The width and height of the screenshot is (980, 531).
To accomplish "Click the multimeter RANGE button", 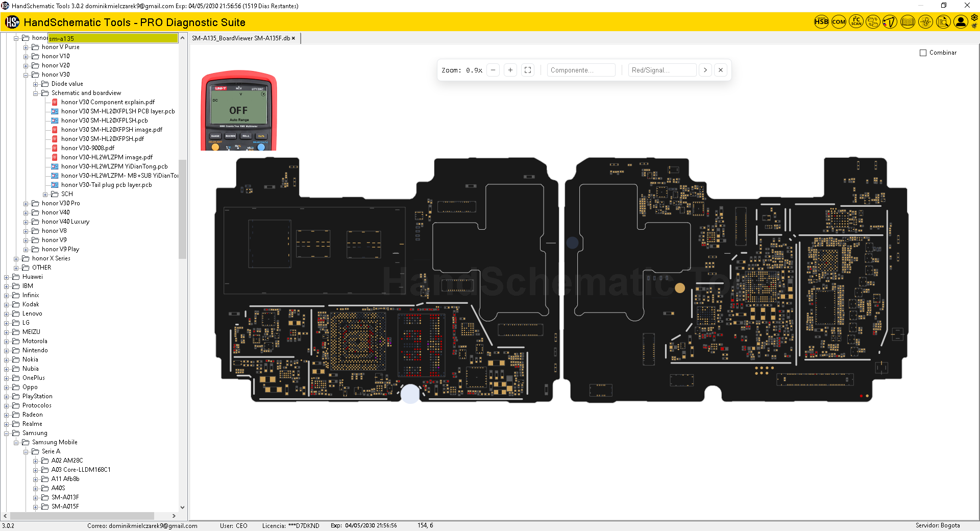I will [215, 136].
